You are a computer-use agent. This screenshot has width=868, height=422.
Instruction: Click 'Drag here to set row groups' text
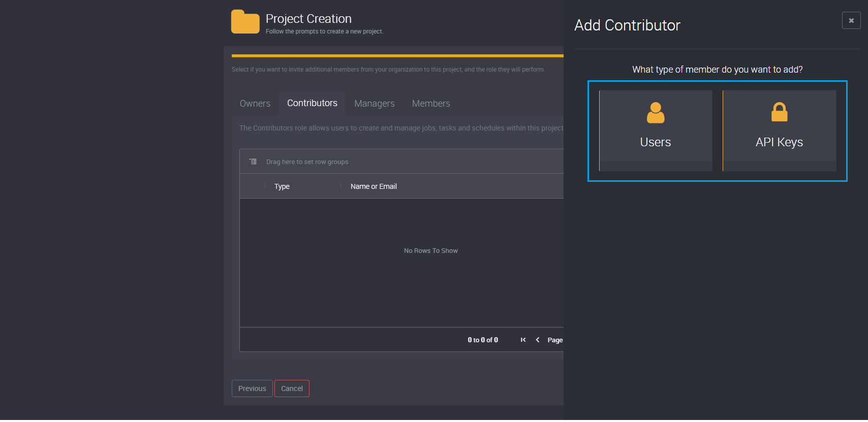tap(307, 162)
